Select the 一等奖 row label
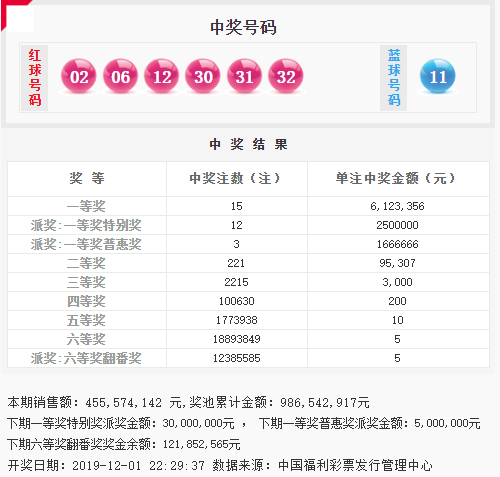 pyautogui.click(x=86, y=206)
